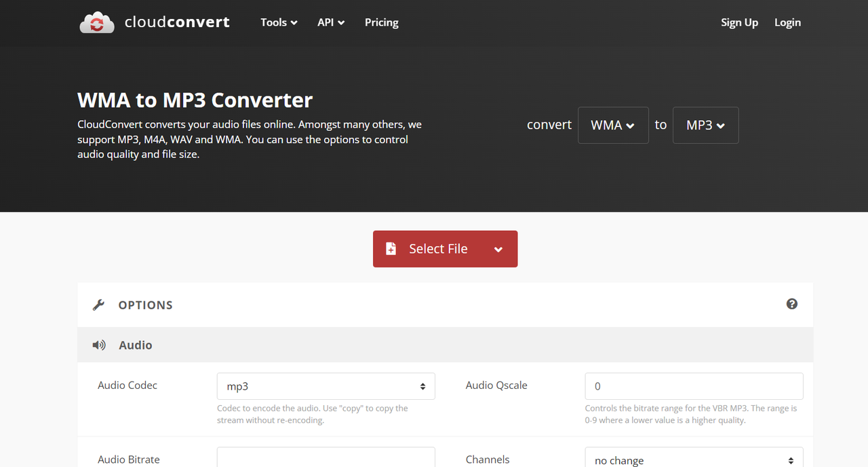The width and height of the screenshot is (868, 467).
Task: Click the Audio section header text
Action: 136,345
